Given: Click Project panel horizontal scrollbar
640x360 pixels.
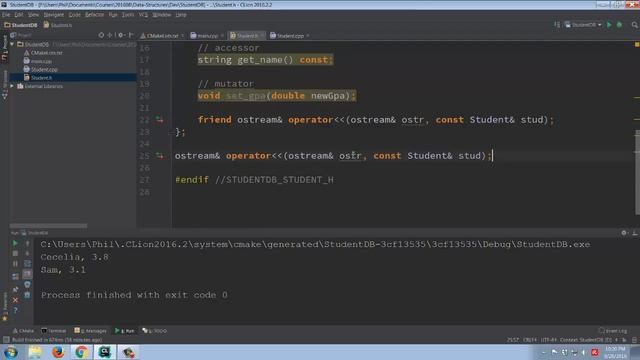Looking at the screenshot, I should point(48,225).
